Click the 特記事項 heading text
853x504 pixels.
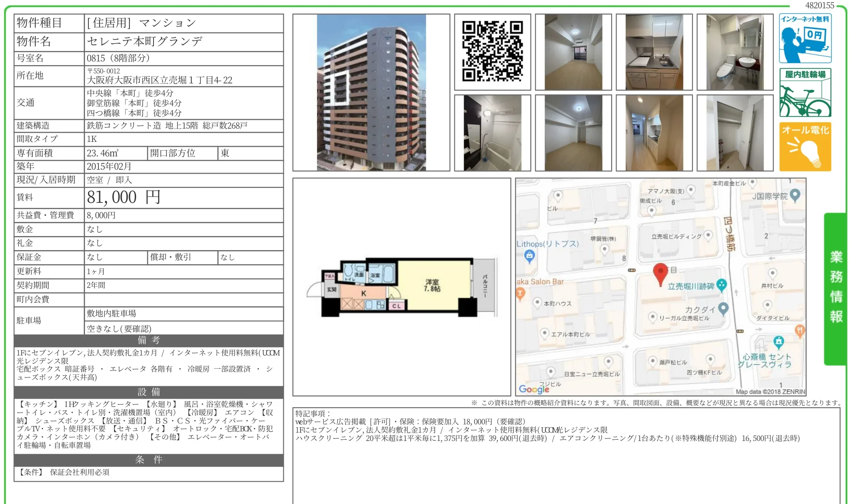[x=313, y=413]
